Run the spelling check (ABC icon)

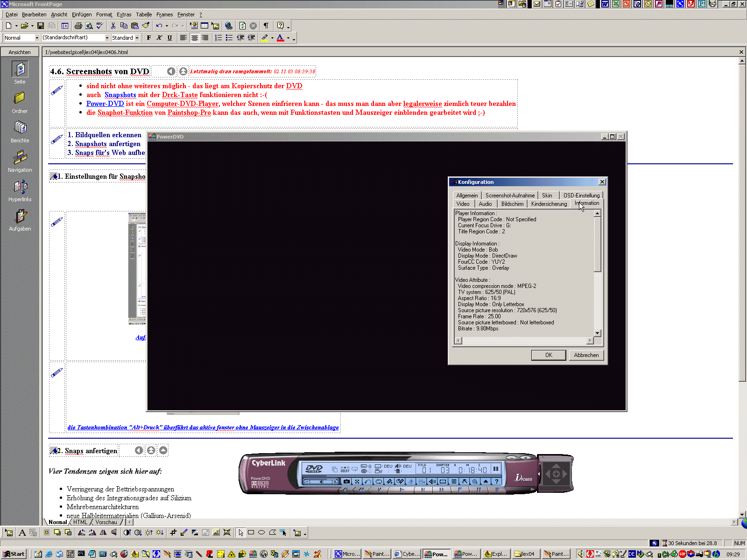100,26
